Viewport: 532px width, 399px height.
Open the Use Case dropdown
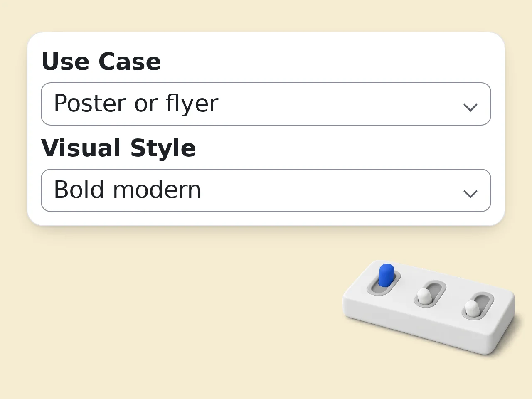tap(266, 104)
